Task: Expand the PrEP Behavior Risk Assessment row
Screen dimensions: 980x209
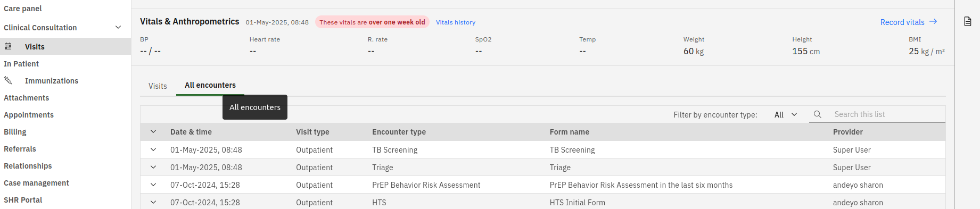Action: (x=153, y=185)
